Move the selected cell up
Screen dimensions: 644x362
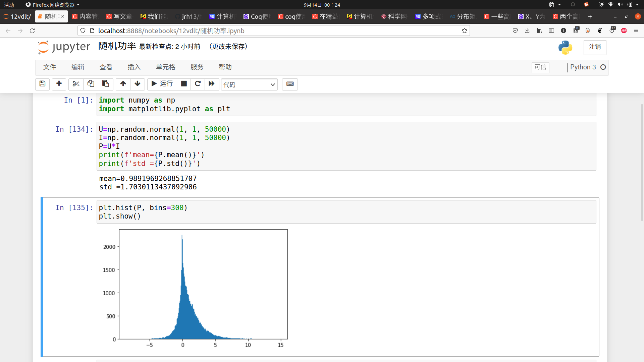pos(123,84)
